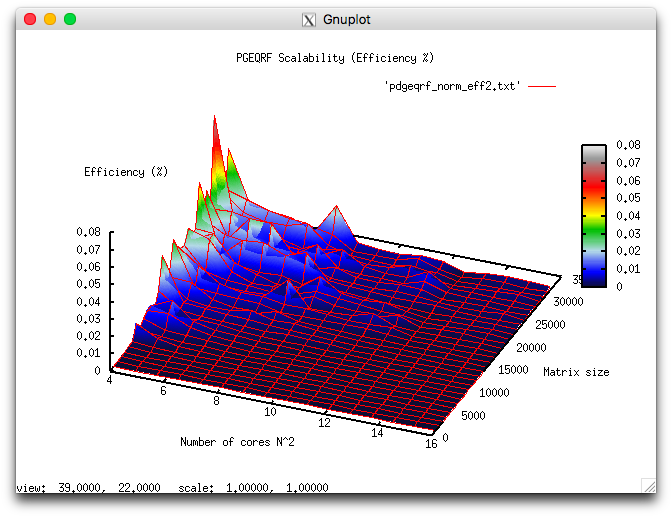672x517 pixels.
Task: Click tick label '4' on the cores axis
Action: coord(110,380)
